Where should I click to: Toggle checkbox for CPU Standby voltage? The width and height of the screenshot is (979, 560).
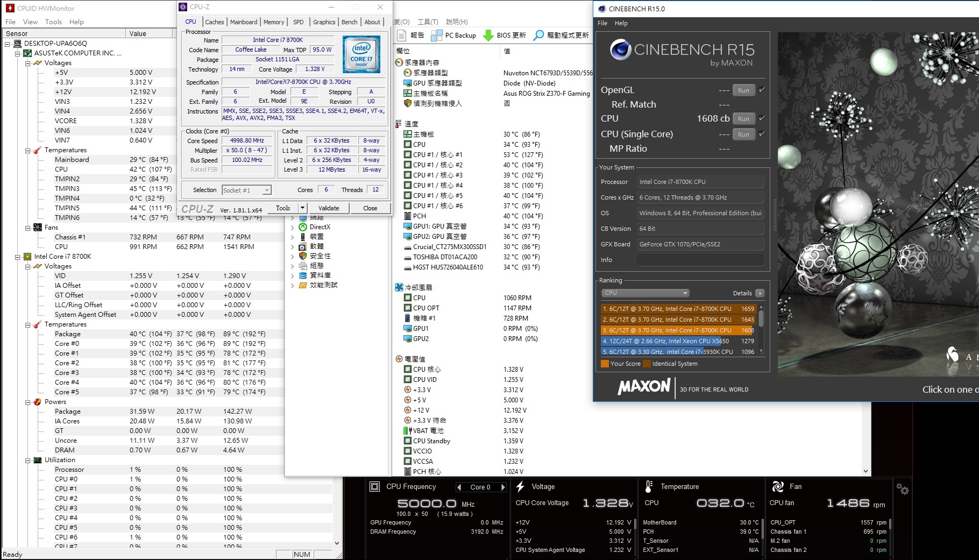point(408,441)
